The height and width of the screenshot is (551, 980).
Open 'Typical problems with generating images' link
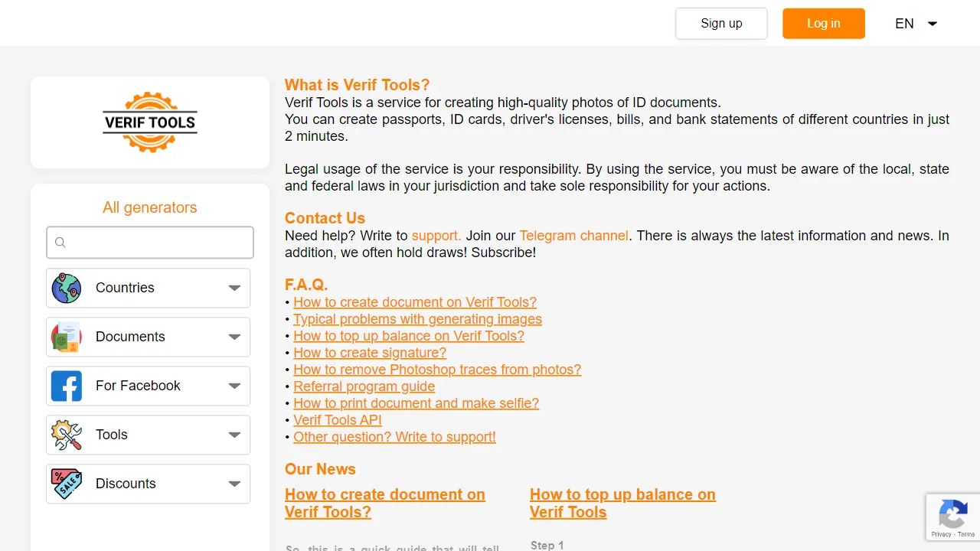(417, 319)
